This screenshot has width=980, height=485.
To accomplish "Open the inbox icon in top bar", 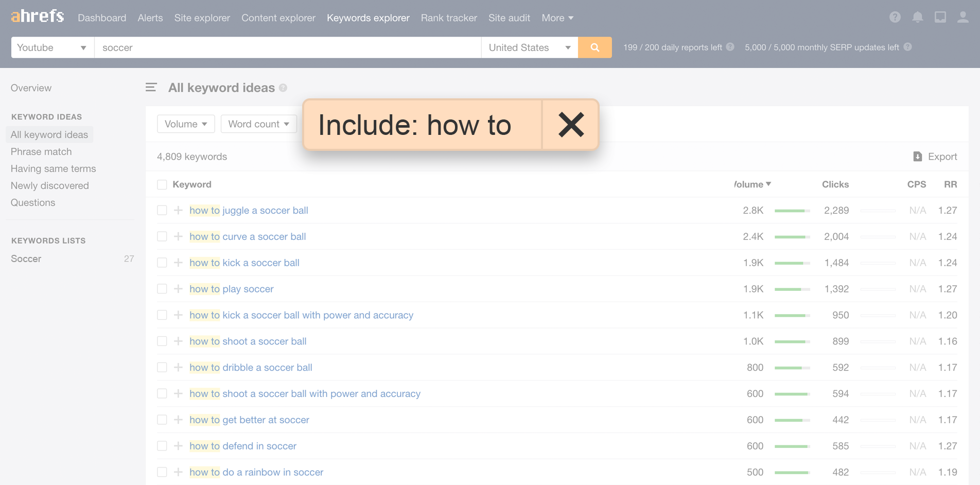I will point(940,17).
